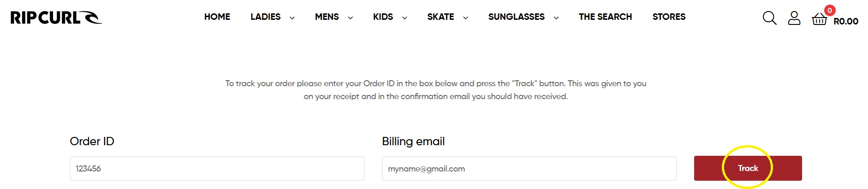The height and width of the screenshot is (189, 868).
Task: Select the Ladies menu item
Action: (x=266, y=17)
